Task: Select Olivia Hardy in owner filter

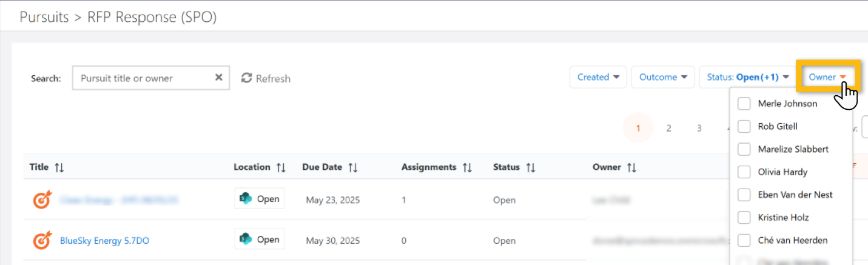Action: click(744, 172)
